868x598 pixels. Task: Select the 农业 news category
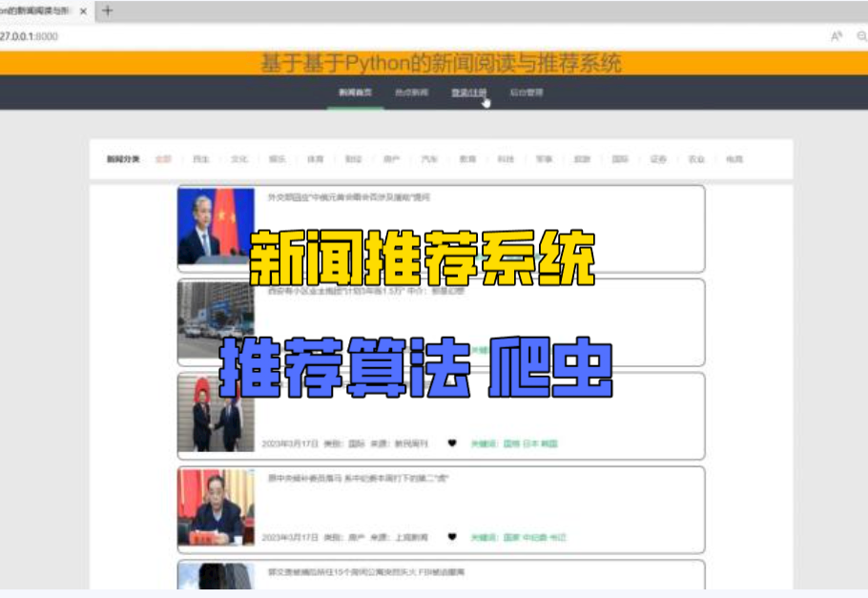pyautogui.click(x=696, y=159)
